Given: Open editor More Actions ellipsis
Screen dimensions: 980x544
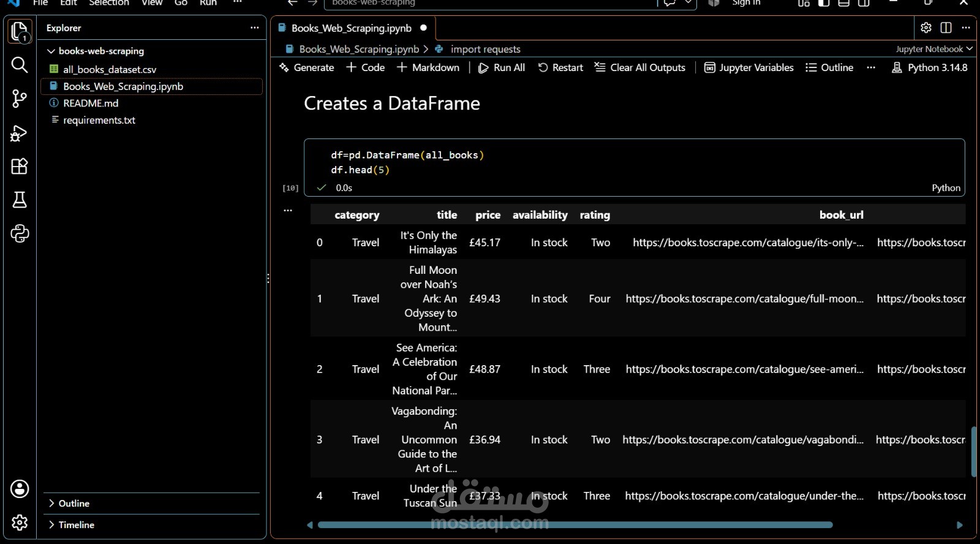Looking at the screenshot, I should (966, 28).
